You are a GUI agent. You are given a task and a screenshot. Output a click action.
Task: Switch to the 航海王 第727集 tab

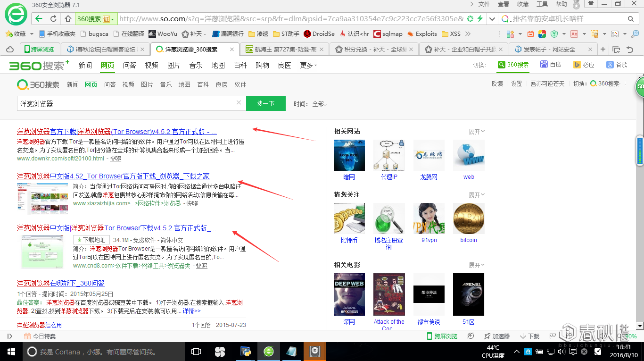tap(284, 49)
